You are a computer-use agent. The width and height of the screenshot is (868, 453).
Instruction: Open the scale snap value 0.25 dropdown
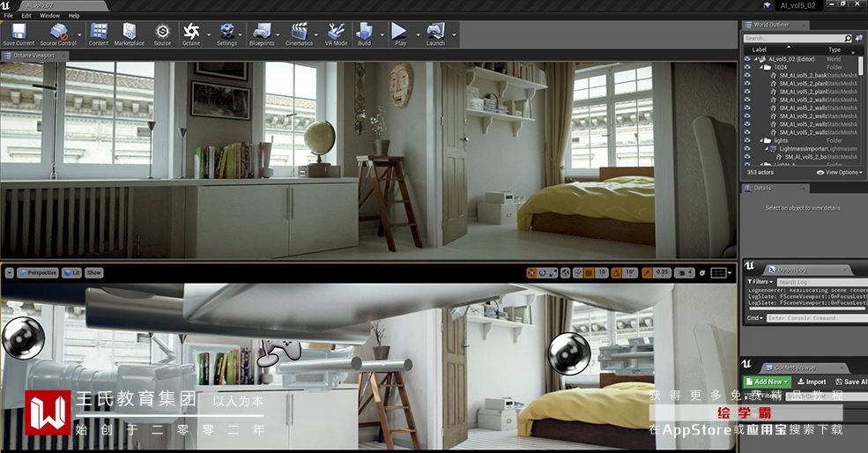662,272
